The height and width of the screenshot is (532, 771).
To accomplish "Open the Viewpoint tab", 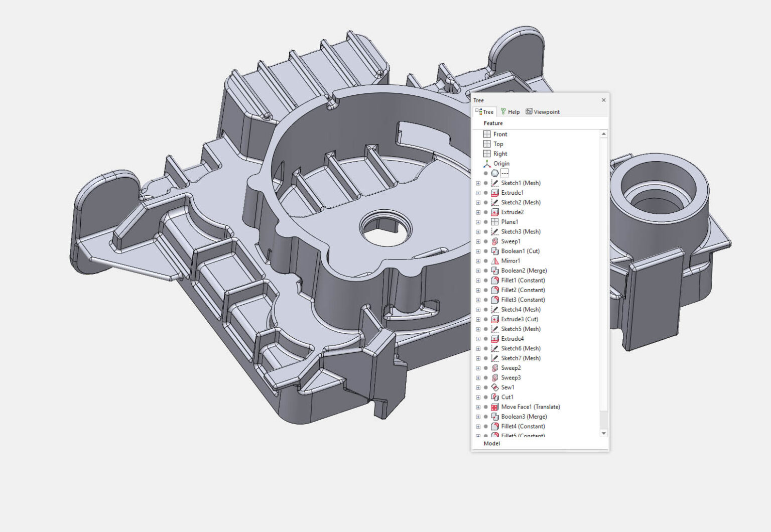I will pos(543,112).
